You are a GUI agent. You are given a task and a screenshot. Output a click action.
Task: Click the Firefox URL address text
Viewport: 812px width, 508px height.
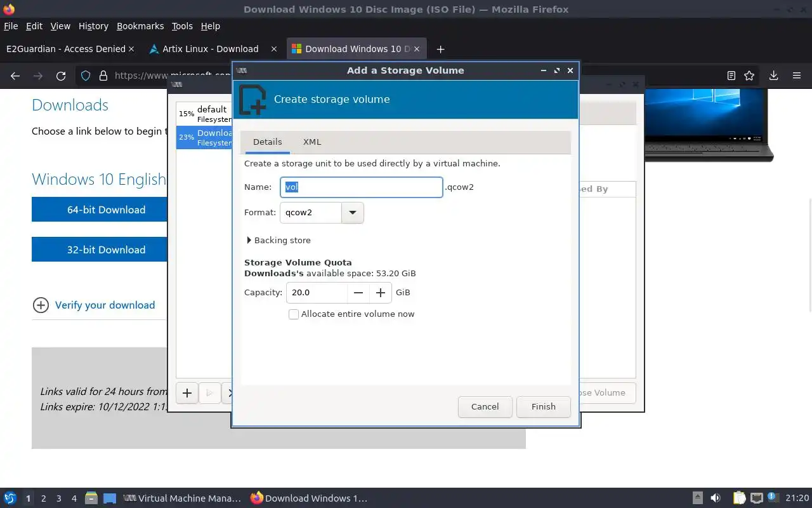173,76
